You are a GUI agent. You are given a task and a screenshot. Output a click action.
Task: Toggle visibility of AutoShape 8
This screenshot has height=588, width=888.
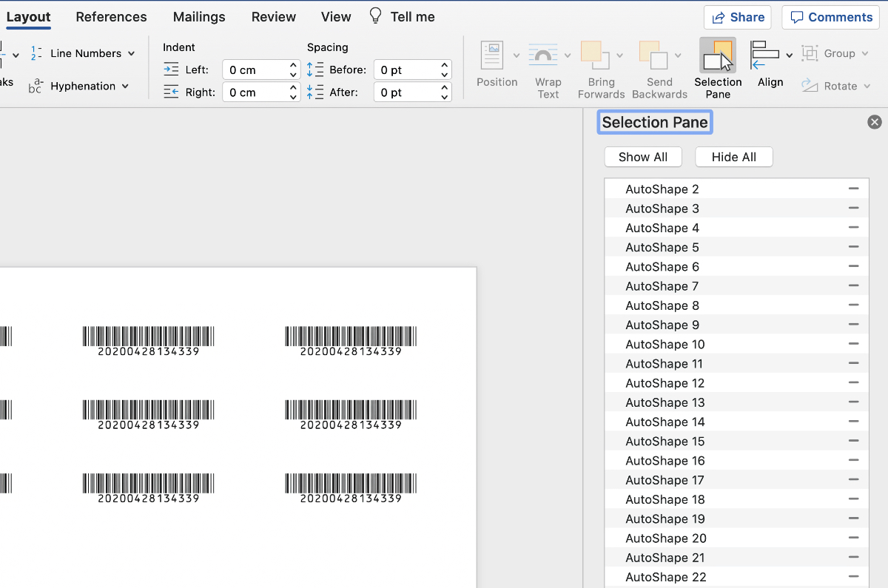coord(854,305)
